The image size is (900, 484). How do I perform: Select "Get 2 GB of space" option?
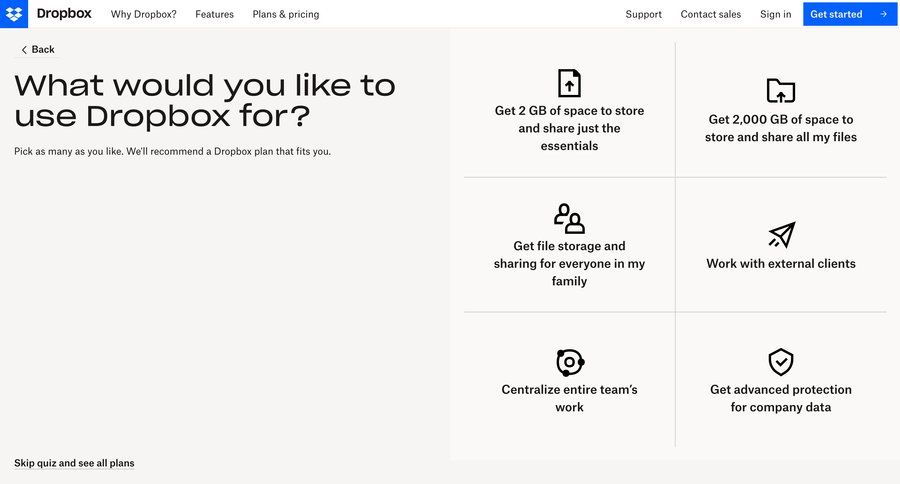pyautogui.click(x=569, y=128)
